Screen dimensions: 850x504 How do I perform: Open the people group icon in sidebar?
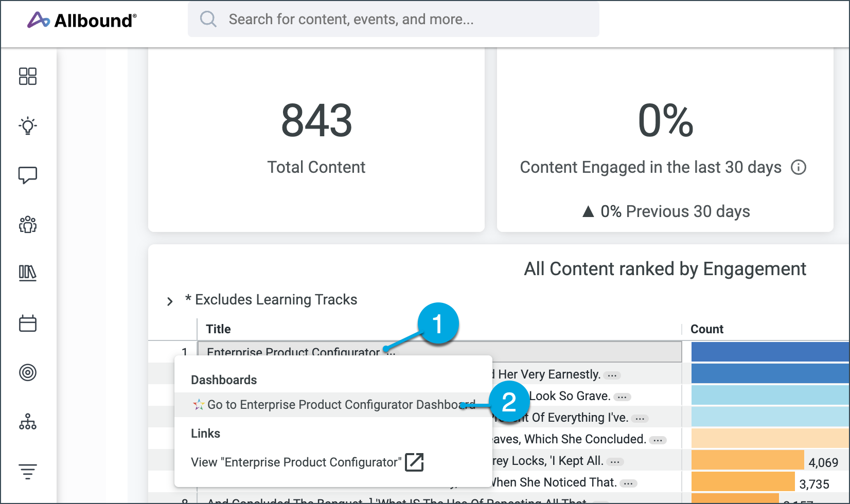(28, 224)
